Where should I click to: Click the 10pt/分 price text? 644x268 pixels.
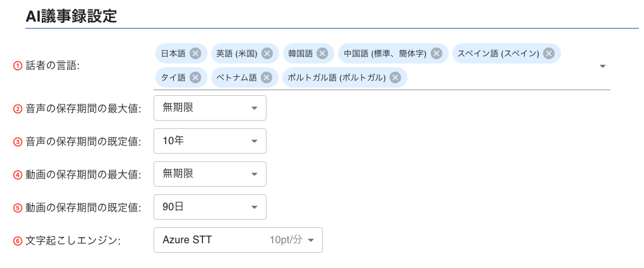tap(286, 240)
